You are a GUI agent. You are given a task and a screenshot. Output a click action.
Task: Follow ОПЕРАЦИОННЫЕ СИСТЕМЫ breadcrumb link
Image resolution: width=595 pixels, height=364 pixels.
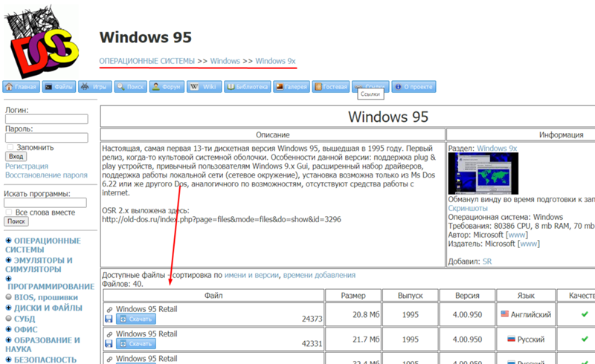147,61
